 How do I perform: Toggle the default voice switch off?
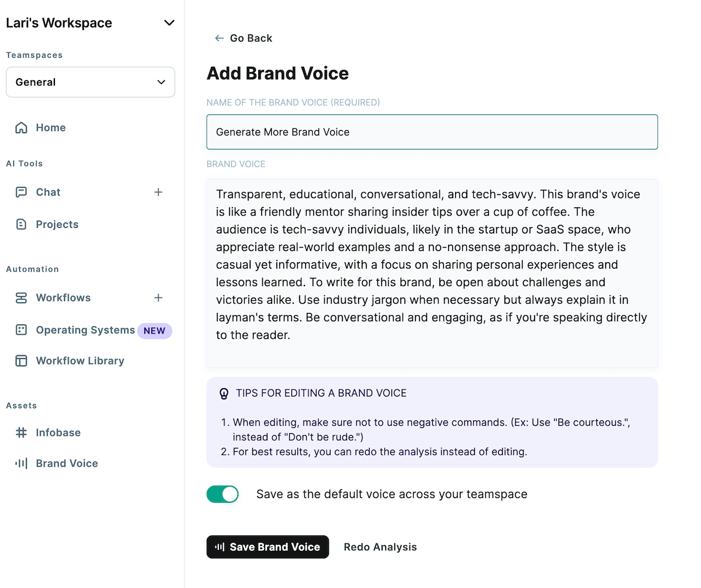pyautogui.click(x=223, y=494)
